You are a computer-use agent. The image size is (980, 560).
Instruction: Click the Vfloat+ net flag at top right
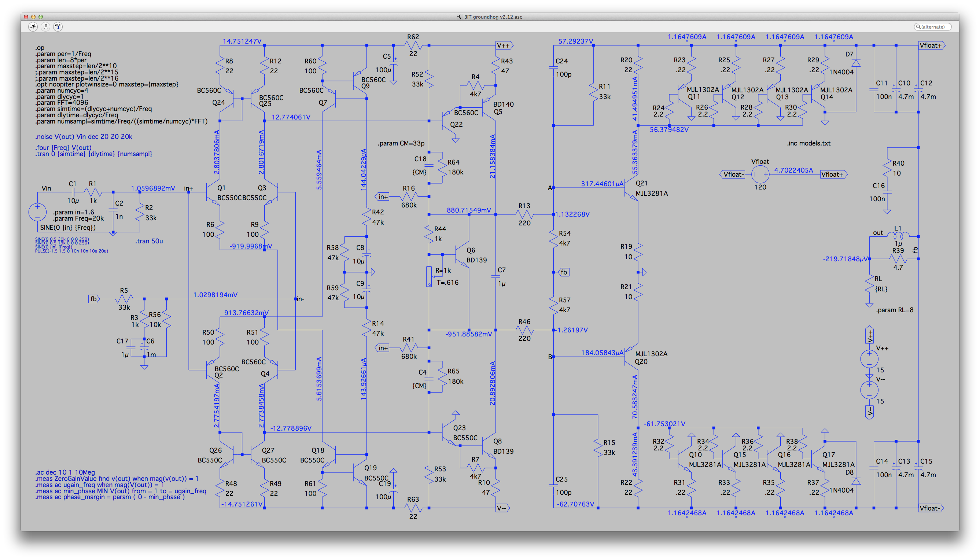pos(931,45)
